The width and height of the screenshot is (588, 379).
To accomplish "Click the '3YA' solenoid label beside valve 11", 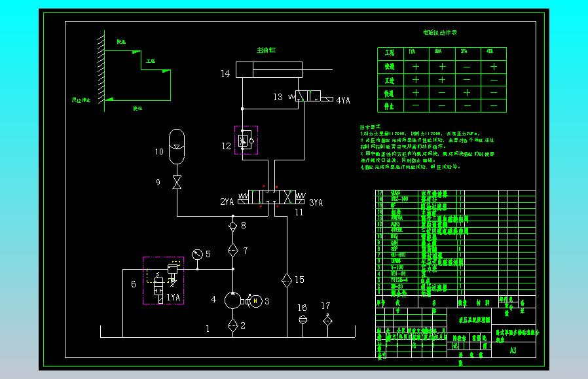I will pyautogui.click(x=316, y=202).
